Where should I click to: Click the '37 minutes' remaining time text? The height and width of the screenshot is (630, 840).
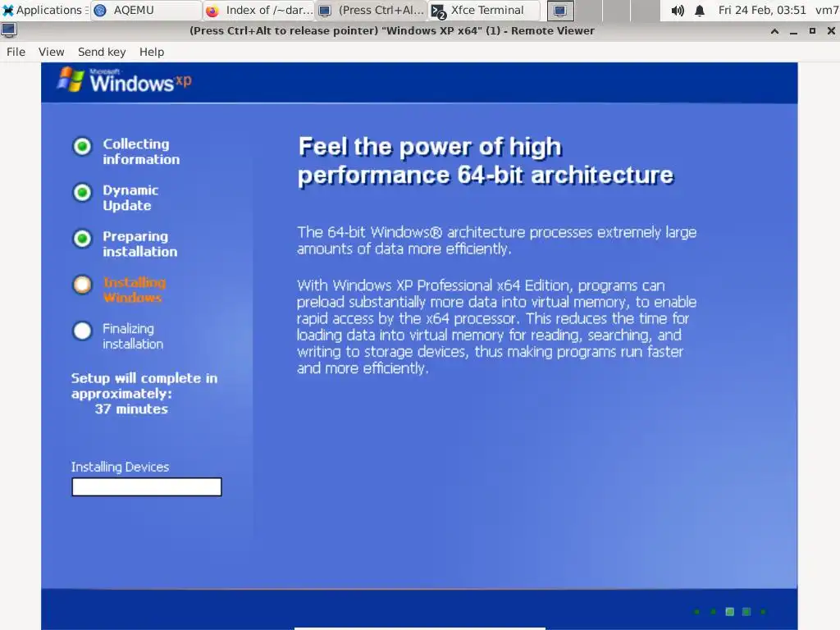point(132,409)
